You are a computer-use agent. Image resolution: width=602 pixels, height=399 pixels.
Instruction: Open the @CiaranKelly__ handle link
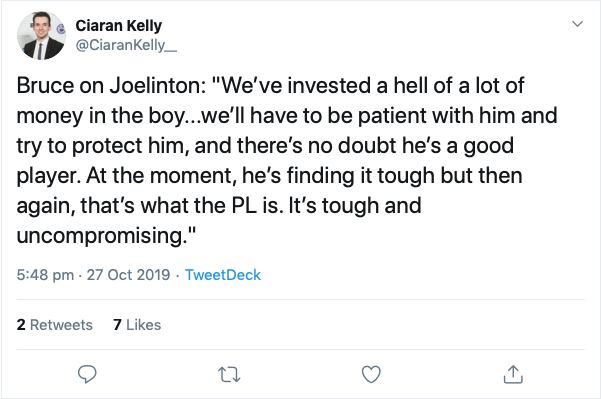[126, 45]
